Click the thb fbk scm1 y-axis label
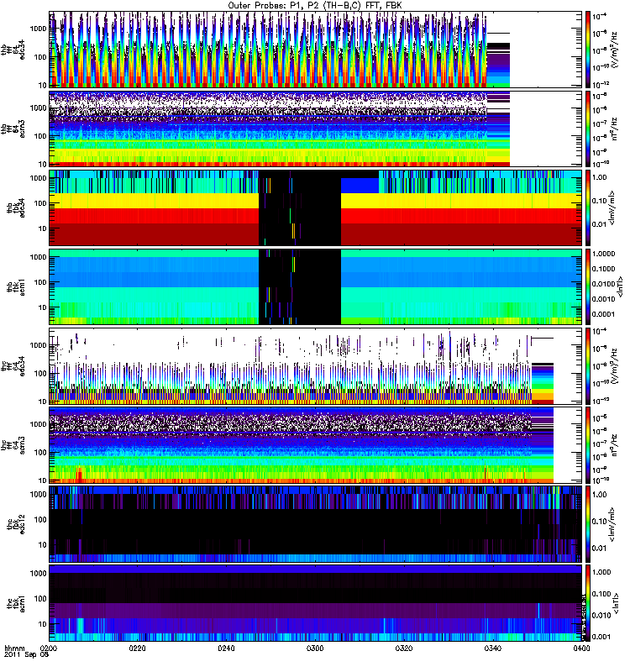 pyautogui.click(x=16, y=286)
